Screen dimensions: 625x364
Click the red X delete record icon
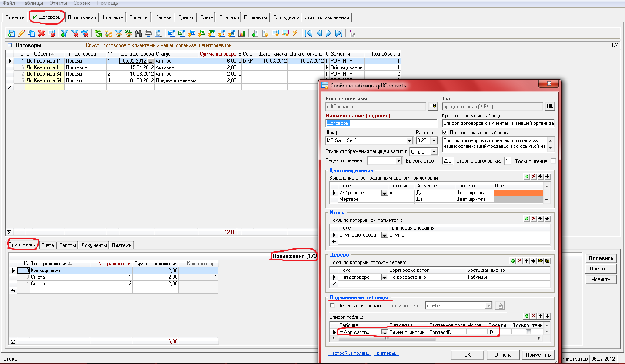click(41, 33)
